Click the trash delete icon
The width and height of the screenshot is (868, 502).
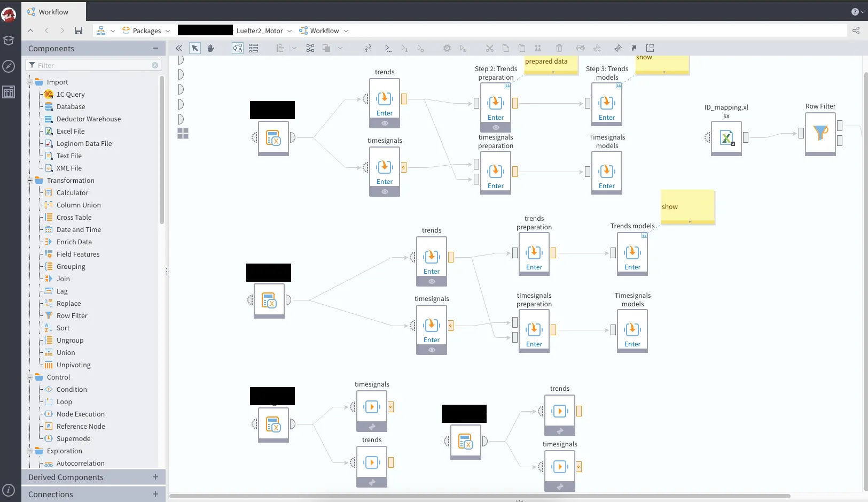coord(559,48)
